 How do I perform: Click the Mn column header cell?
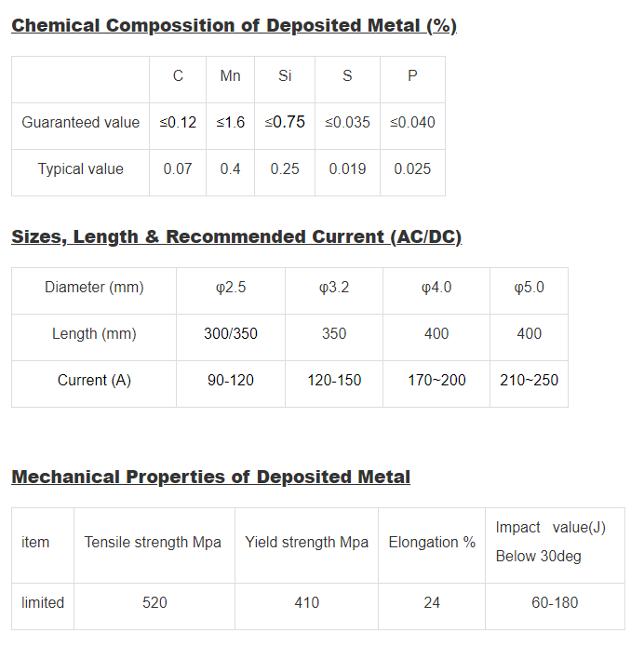[230, 76]
